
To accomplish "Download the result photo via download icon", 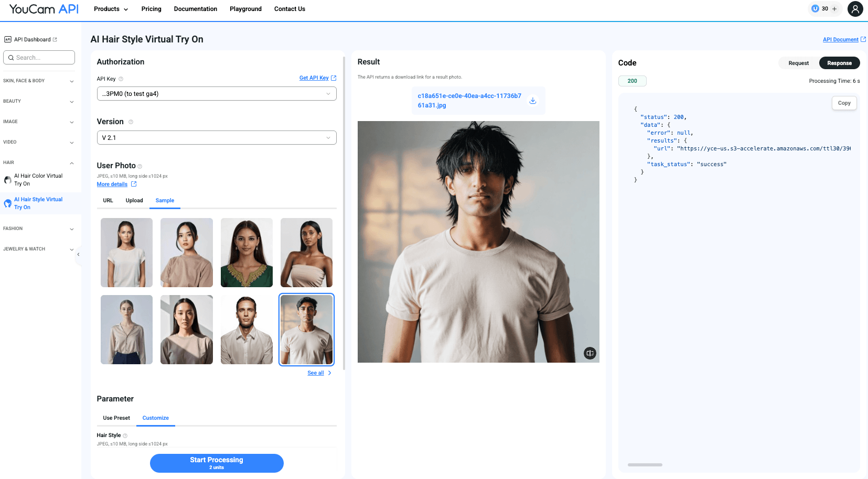I will coord(532,101).
